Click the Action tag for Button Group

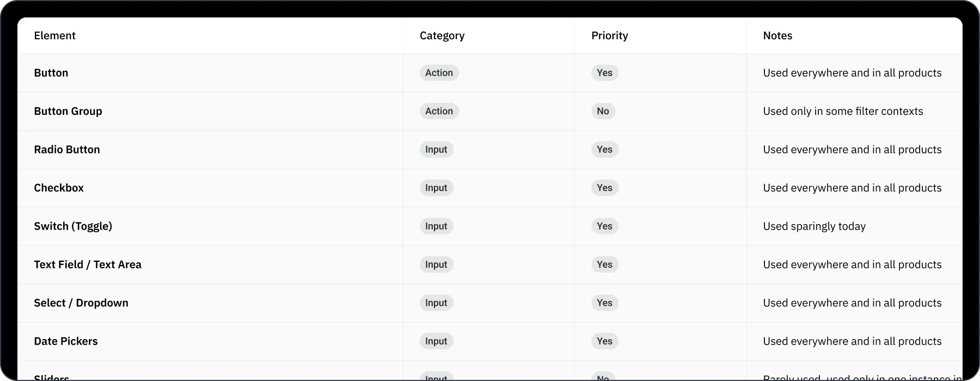coord(439,111)
